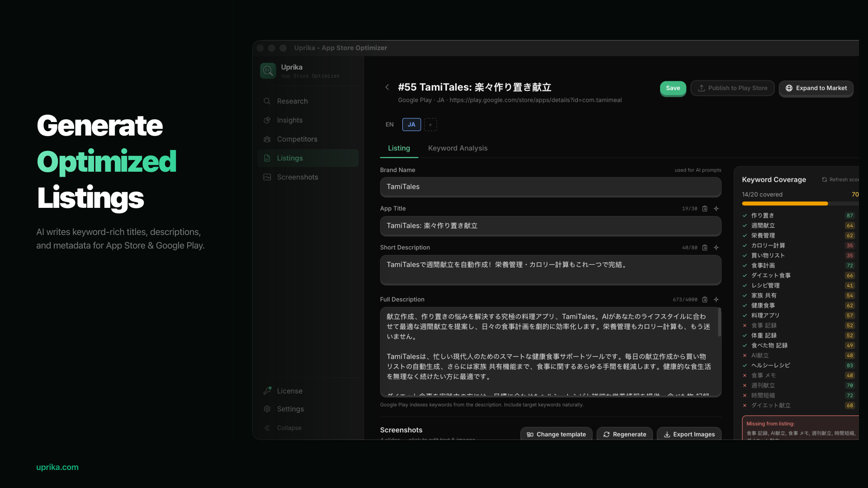Click AI sparkle icon for Full Description

click(x=716, y=300)
